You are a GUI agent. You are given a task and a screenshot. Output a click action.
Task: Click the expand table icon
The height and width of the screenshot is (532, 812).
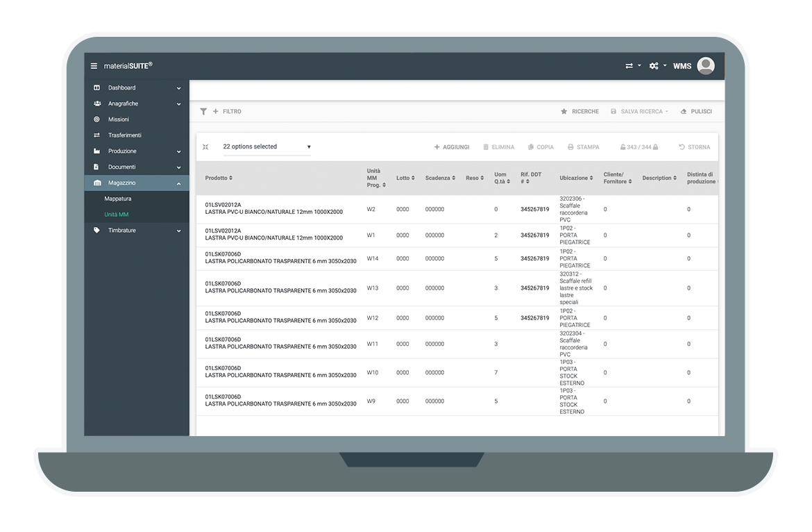click(x=205, y=147)
